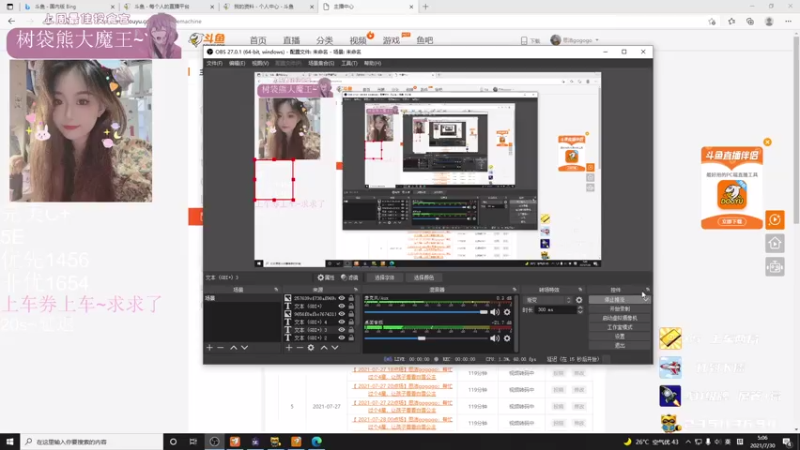The width and height of the screenshot is (800, 450).
Task: Open transition properties with the gear icon
Action: 579,300
